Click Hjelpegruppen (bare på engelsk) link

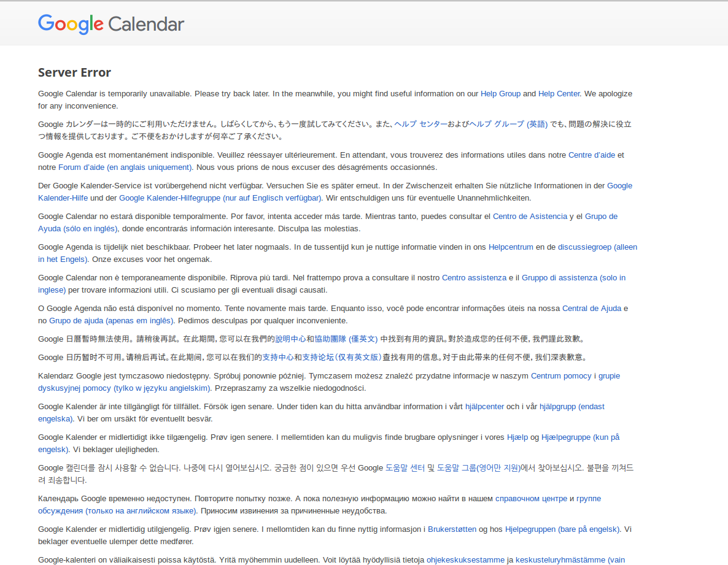tap(562, 529)
